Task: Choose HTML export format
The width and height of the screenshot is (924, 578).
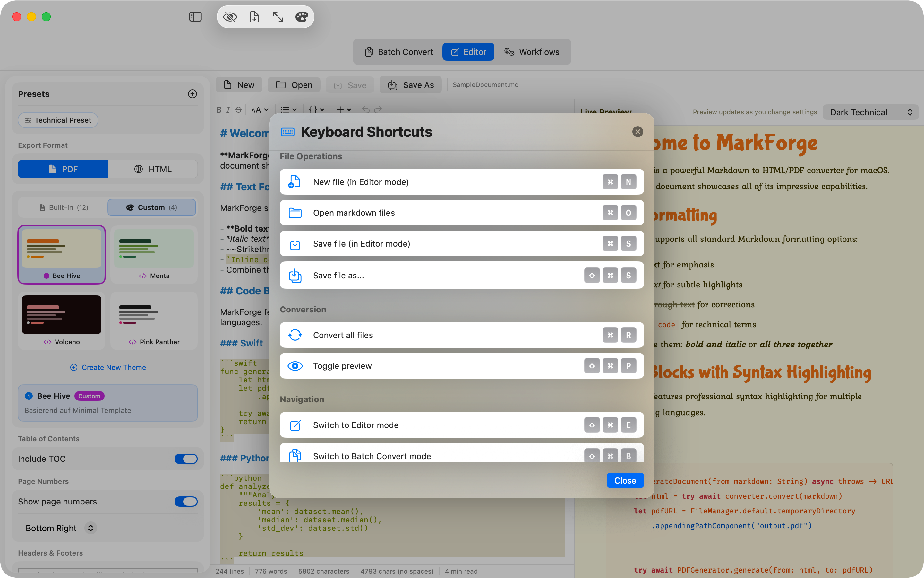Action: [x=153, y=169]
